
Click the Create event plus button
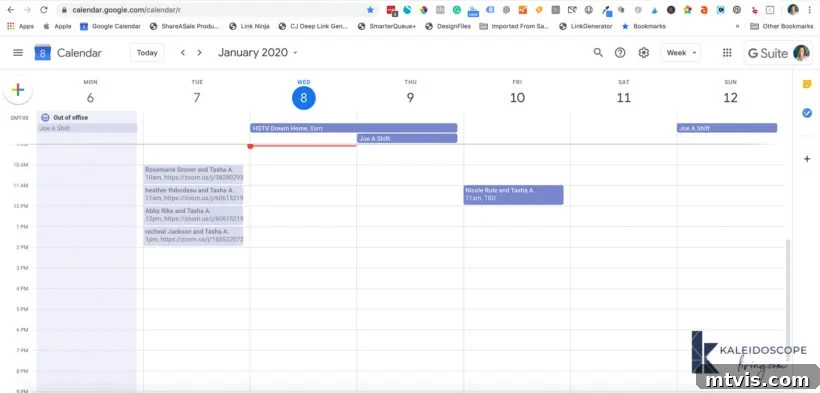[18, 90]
